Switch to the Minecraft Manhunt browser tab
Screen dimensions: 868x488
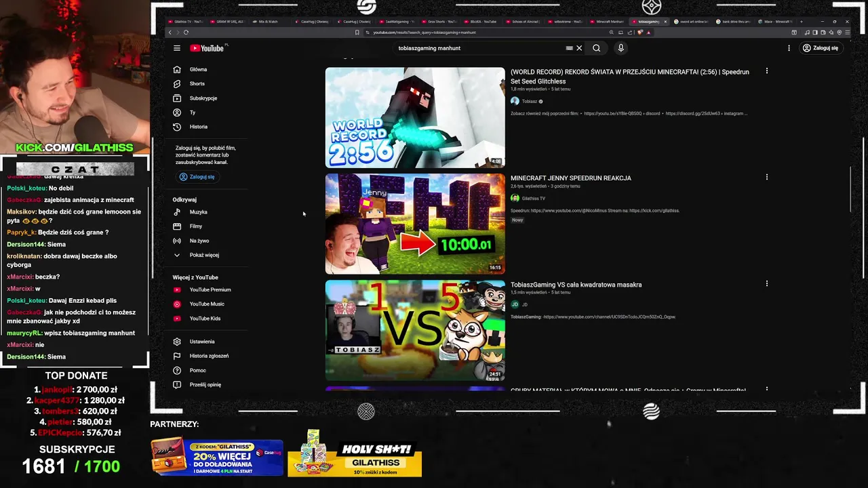(607, 22)
